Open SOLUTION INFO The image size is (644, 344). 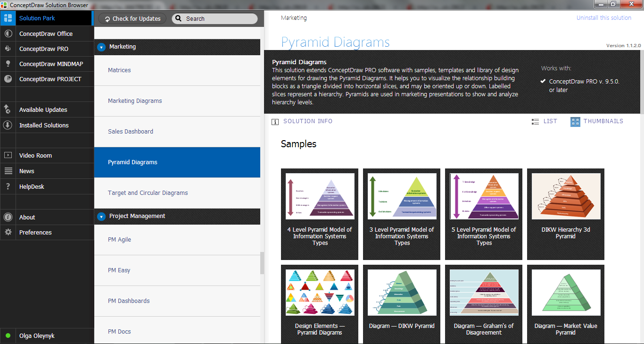point(302,121)
